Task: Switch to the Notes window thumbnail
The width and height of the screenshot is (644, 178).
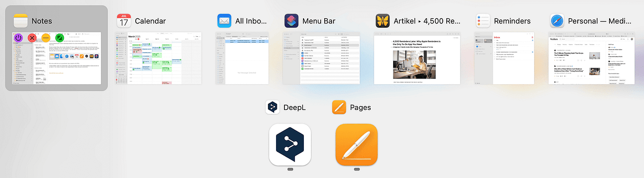Action: [x=57, y=58]
